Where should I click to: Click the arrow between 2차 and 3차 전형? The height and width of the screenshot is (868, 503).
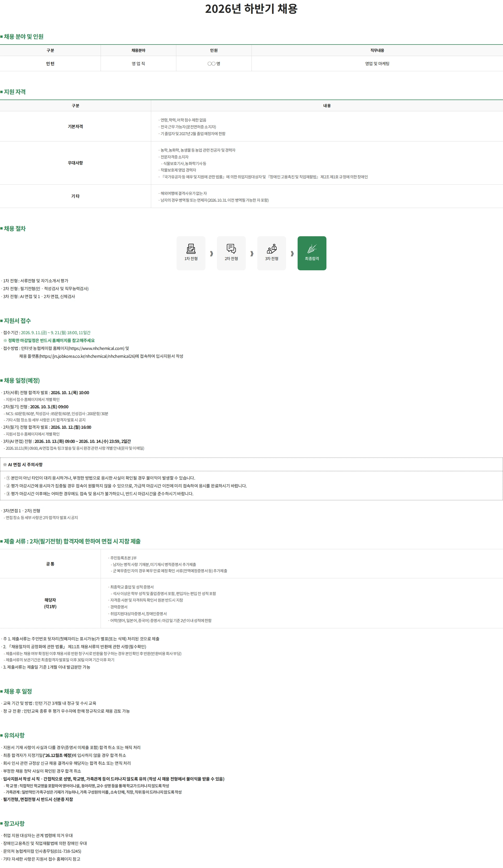point(252,254)
